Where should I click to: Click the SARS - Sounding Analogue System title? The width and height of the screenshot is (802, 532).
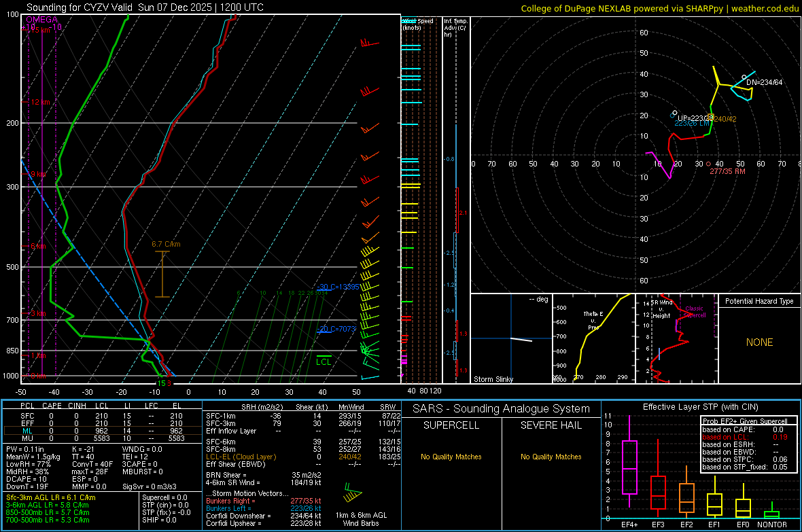click(x=502, y=409)
